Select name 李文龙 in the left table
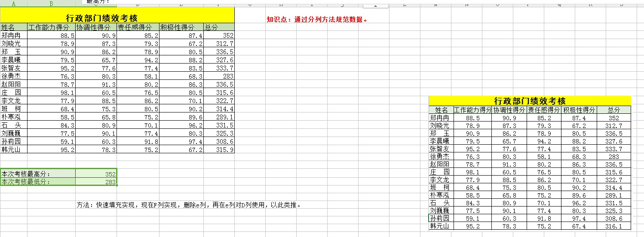 tap(13, 101)
